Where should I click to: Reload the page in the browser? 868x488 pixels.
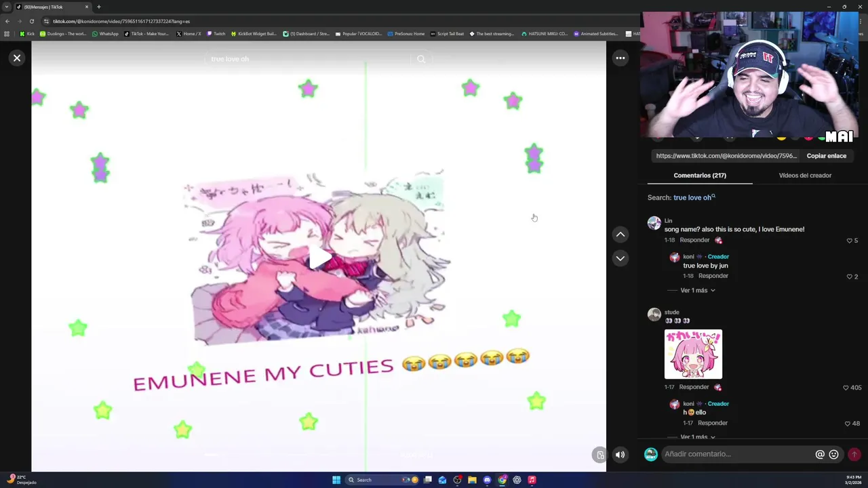point(31,21)
